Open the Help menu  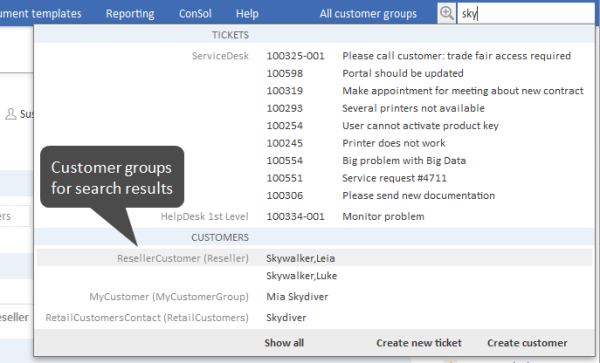tap(247, 14)
